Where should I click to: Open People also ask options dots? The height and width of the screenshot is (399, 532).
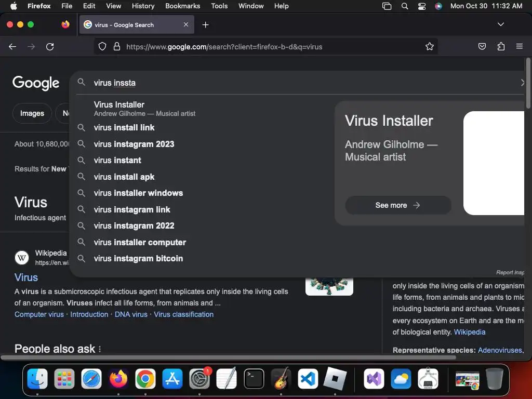click(x=100, y=349)
